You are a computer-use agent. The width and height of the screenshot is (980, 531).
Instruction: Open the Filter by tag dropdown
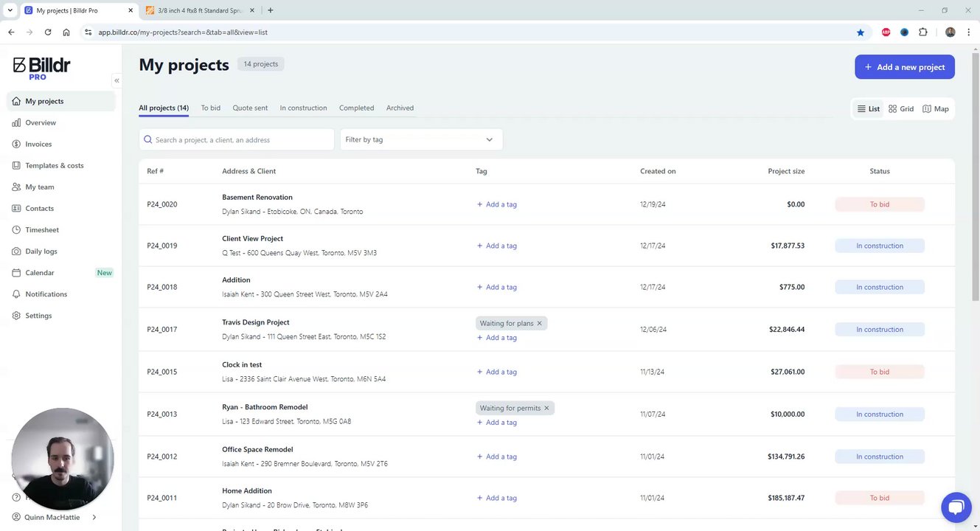click(x=421, y=139)
